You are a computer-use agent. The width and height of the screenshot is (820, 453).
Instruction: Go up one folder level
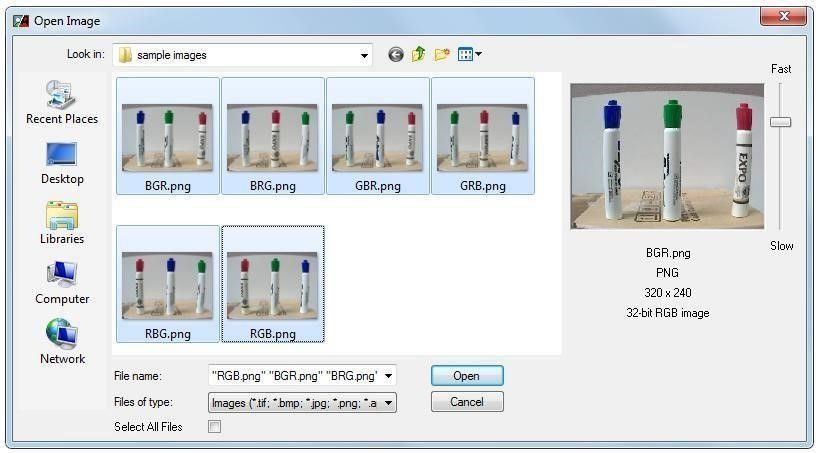coord(418,54)
